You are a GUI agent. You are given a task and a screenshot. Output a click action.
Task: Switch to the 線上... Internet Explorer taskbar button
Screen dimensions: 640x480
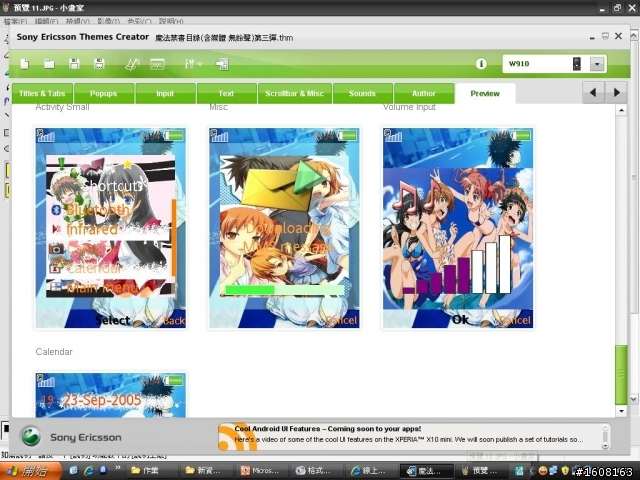370,471
